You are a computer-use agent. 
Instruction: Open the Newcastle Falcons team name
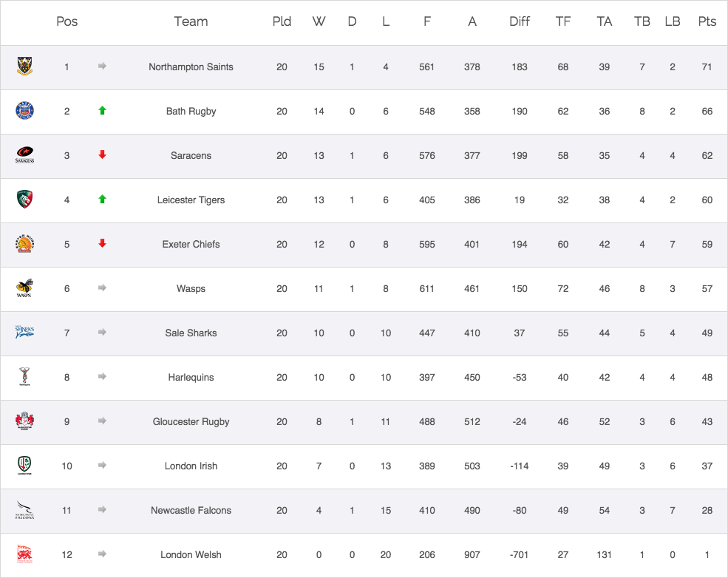coord(191,511)
